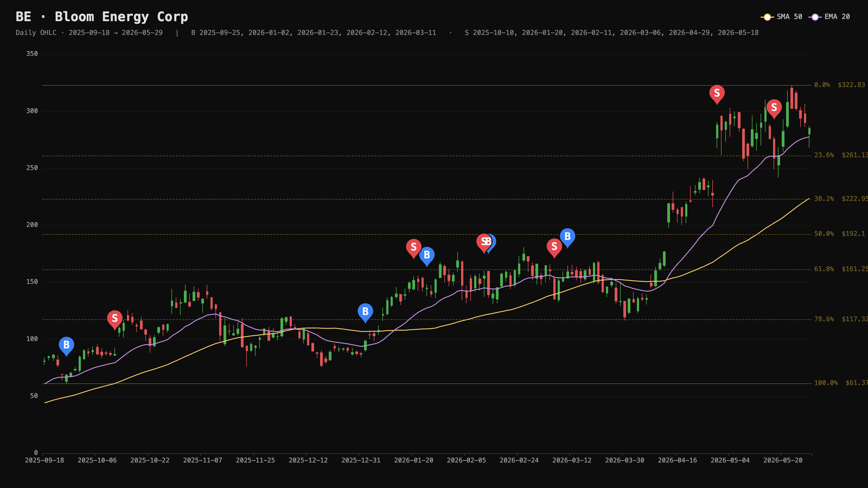
Task: Click the purple EMA 20 legend swatch
Action: (815, 17)
